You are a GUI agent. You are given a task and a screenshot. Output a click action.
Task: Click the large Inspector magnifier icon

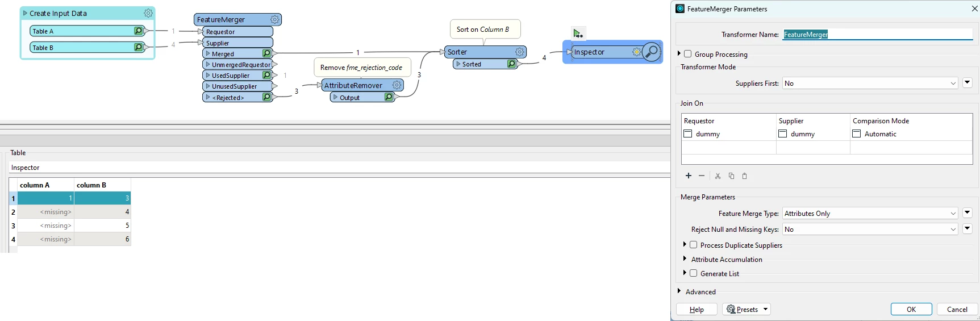pos(652,52)
